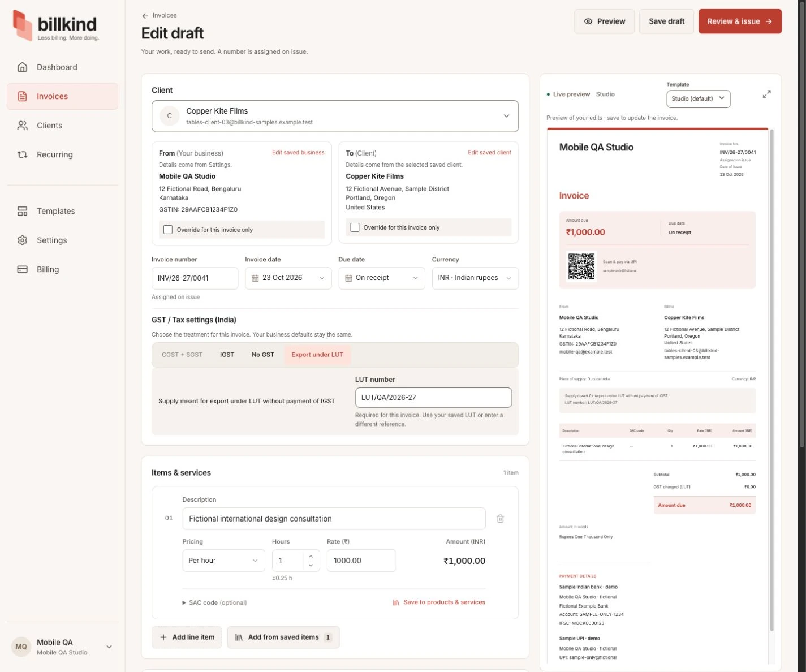
Task: Click the Invoices document icon in sidebar
Action: click(23, 96)
